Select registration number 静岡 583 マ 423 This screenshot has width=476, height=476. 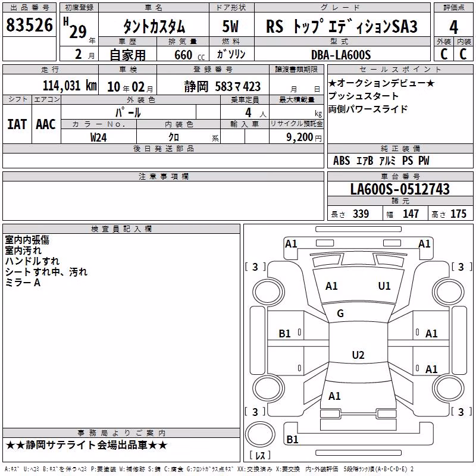click(x=222, y=87)
